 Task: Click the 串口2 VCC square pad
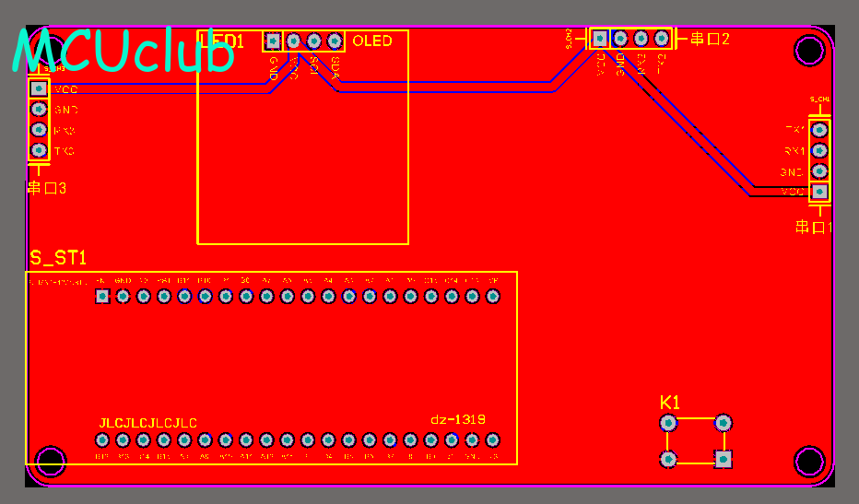(600, 39)
